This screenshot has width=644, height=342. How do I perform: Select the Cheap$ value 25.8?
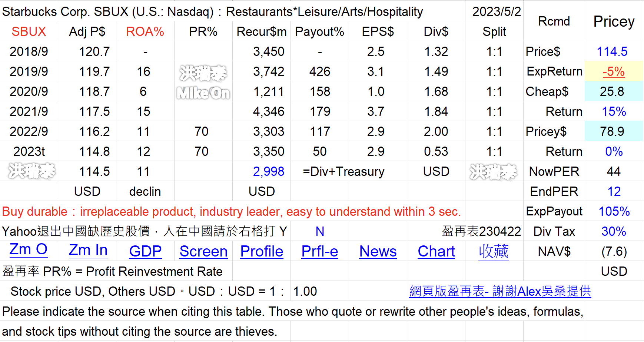[x=614, y=91]
